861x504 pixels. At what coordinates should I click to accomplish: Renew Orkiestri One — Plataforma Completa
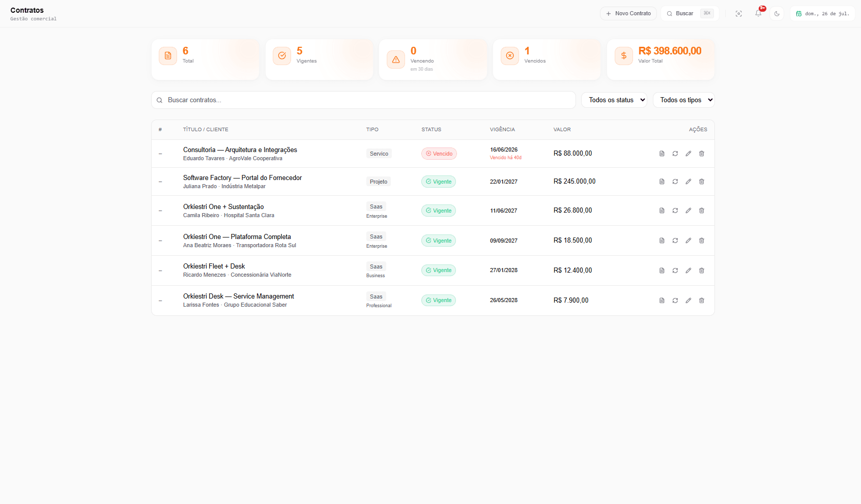(x=675, y=241)
